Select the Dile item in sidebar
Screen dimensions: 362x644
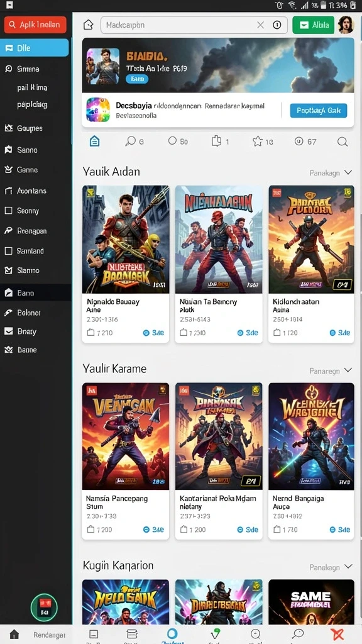point(35,48)
